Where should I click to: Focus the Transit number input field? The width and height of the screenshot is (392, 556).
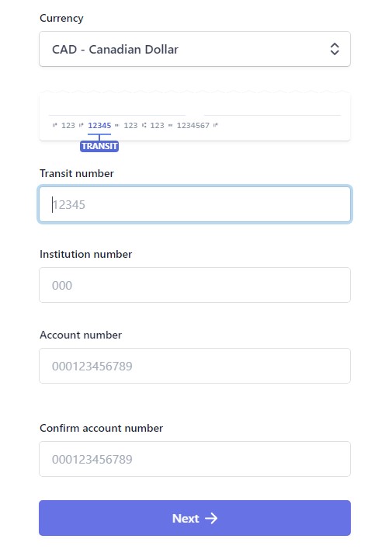point(195,204)
